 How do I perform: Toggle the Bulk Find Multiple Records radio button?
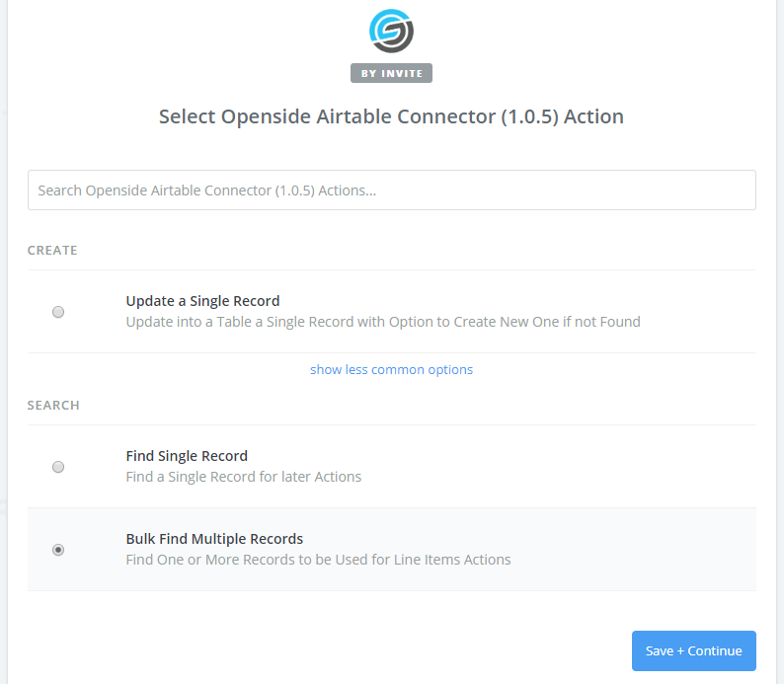[x=58, y=550]
